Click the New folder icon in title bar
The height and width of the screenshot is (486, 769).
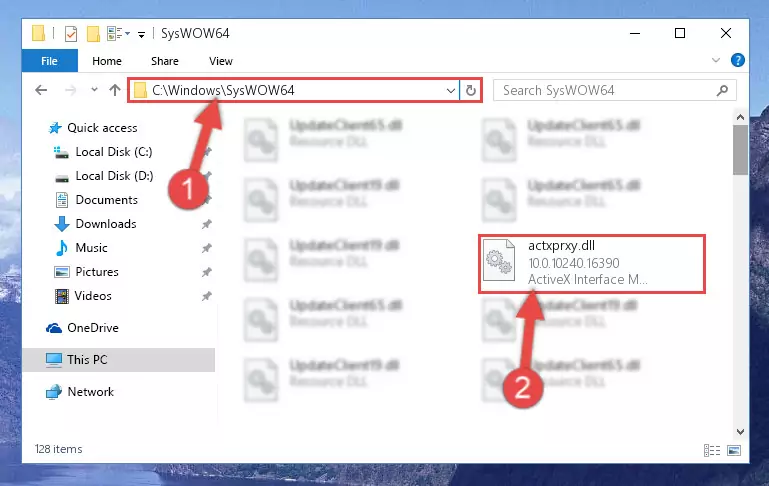click(93, 34)
